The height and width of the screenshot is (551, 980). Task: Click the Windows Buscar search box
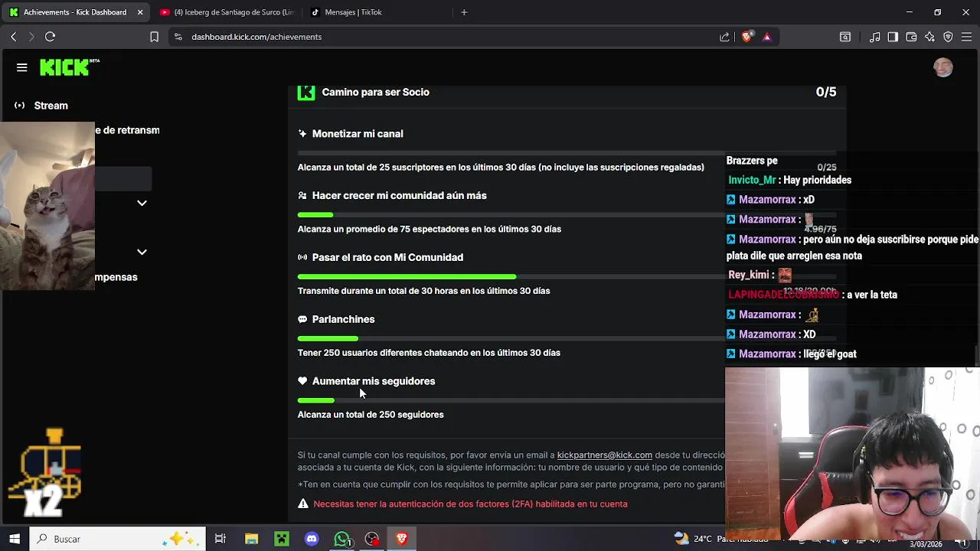(x=118, y=539)
